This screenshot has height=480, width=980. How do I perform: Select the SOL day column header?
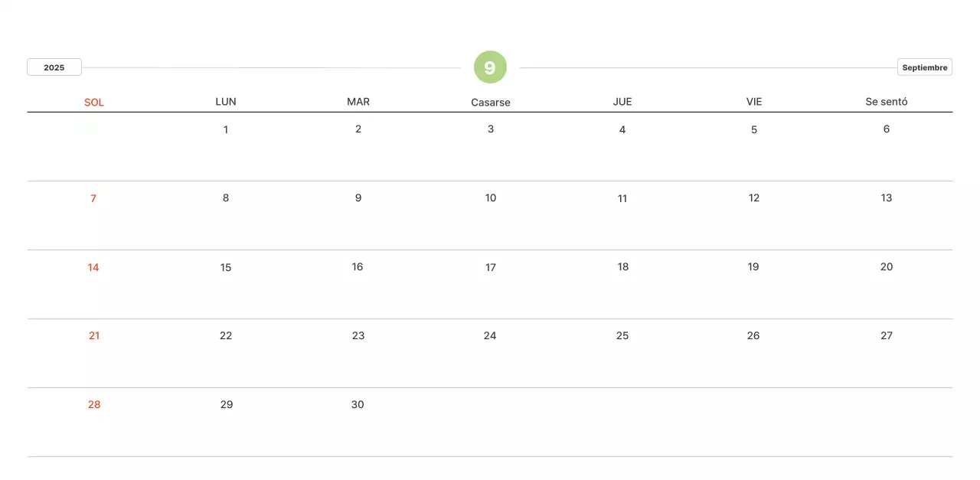coord(94,102)
